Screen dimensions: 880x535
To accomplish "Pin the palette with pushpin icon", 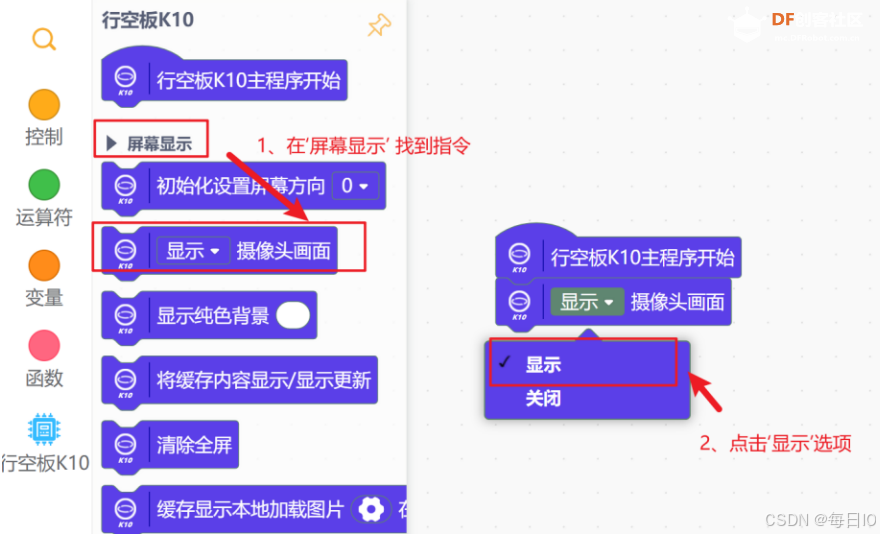I will pyautogui.click(x=379, y=25).
